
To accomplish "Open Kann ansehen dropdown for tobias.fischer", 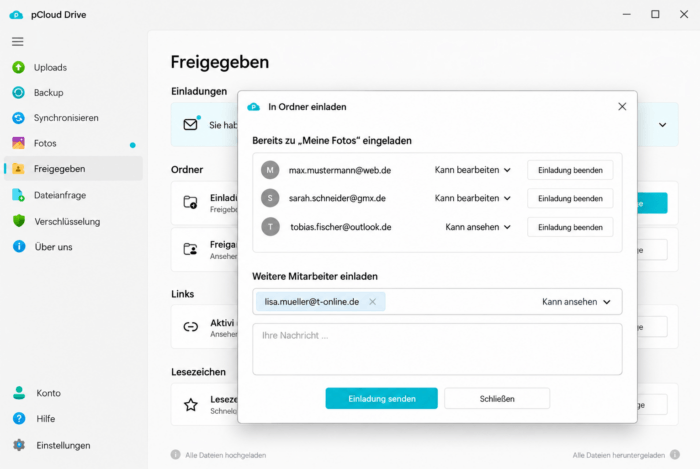I will pyautogui.click(x=478, y=227).
